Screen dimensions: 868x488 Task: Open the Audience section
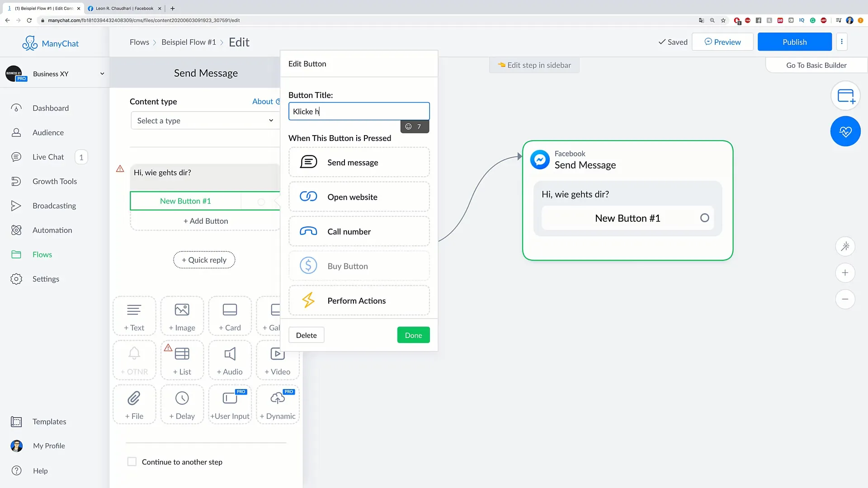48,132
